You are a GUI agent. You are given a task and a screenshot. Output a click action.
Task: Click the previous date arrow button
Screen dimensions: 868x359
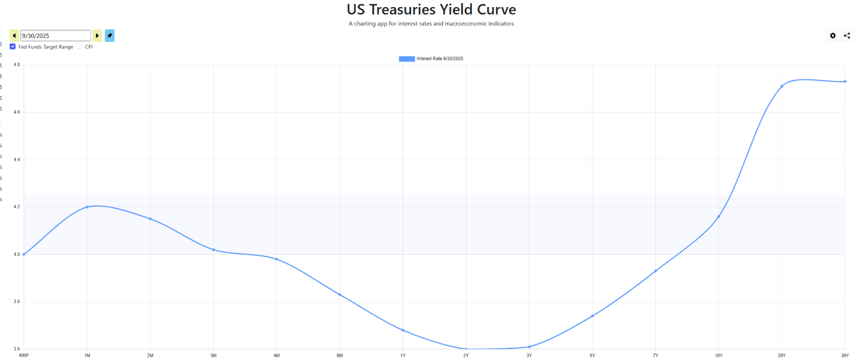[14, 36]
